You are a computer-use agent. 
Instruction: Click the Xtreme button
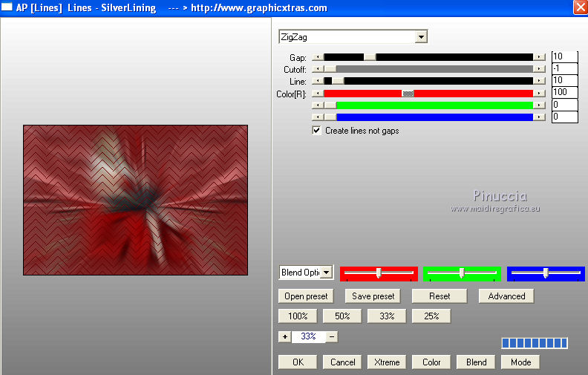(x=387, y=362)
